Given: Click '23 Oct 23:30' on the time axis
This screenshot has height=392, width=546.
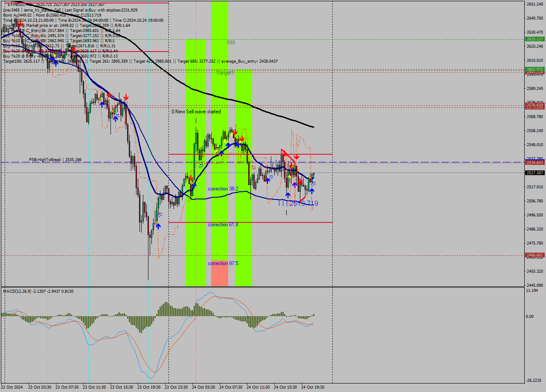Looking at the screenshot, I should (x=176, y=387).
